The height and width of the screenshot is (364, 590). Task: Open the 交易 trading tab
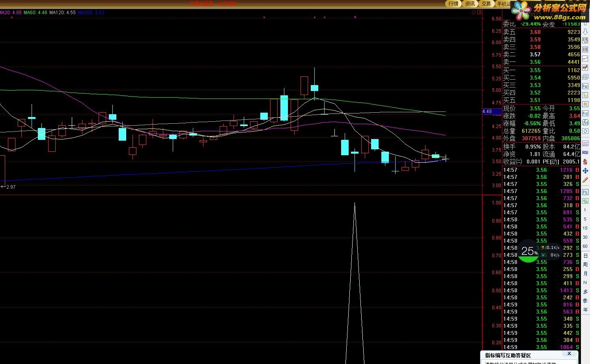[486, 4]
